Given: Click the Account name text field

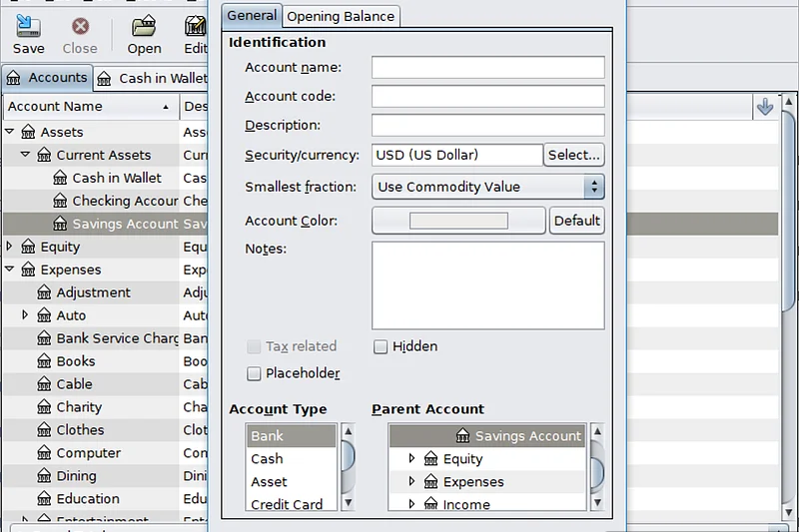Looking at the screenshot, I should [x=487, y=67].
